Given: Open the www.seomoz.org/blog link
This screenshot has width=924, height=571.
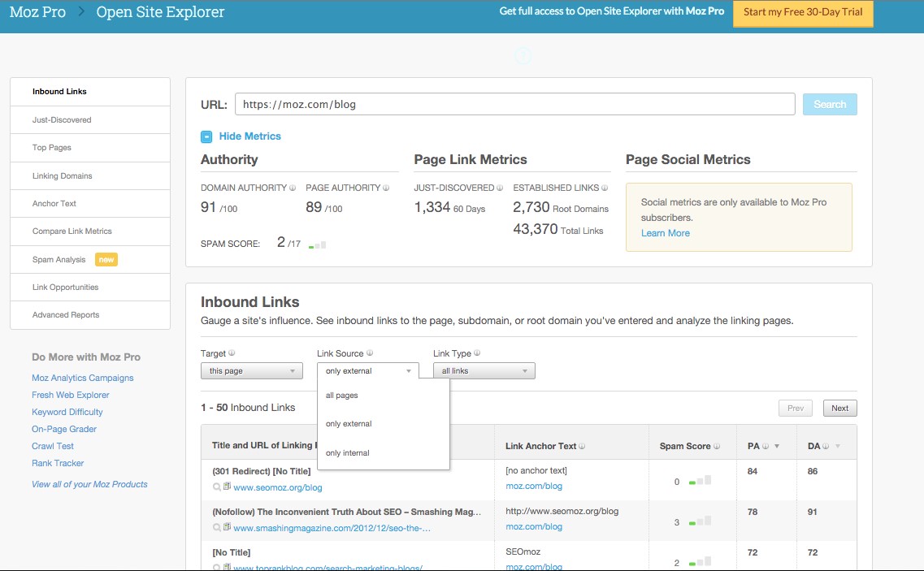Looking at the screenshot, I should click(278, 487).
